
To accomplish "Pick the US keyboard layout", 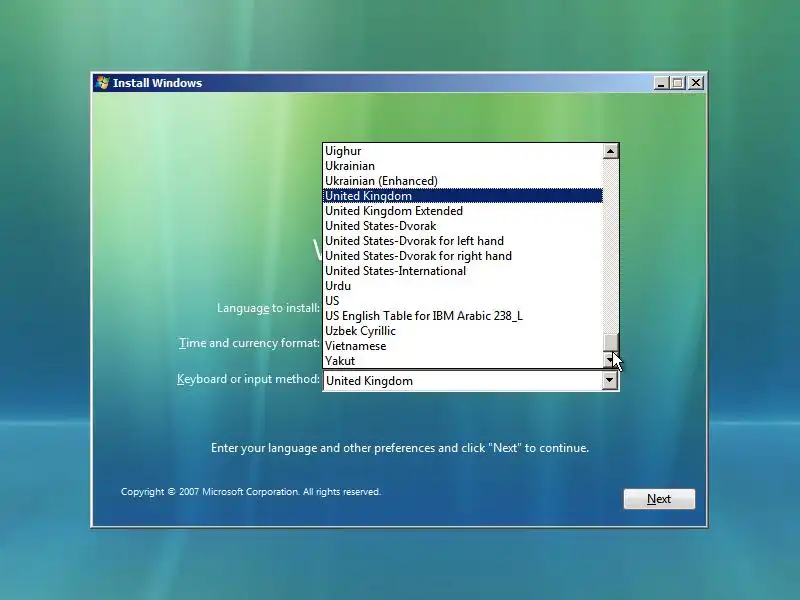I will (463, 301).
